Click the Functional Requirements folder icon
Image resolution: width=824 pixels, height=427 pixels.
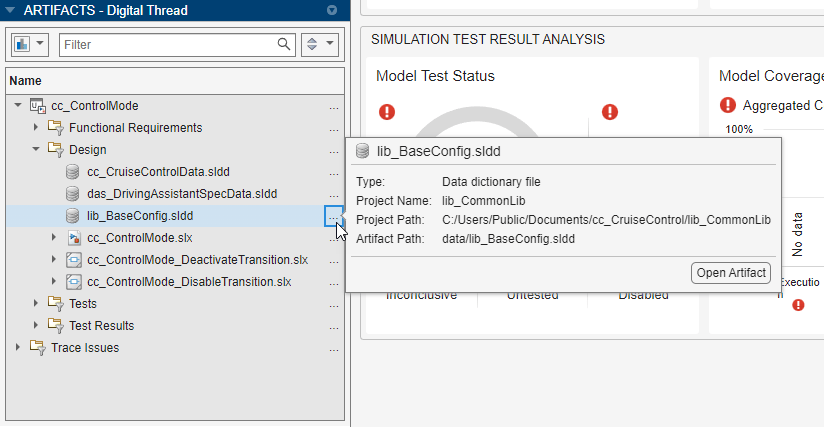coord(55,128)
